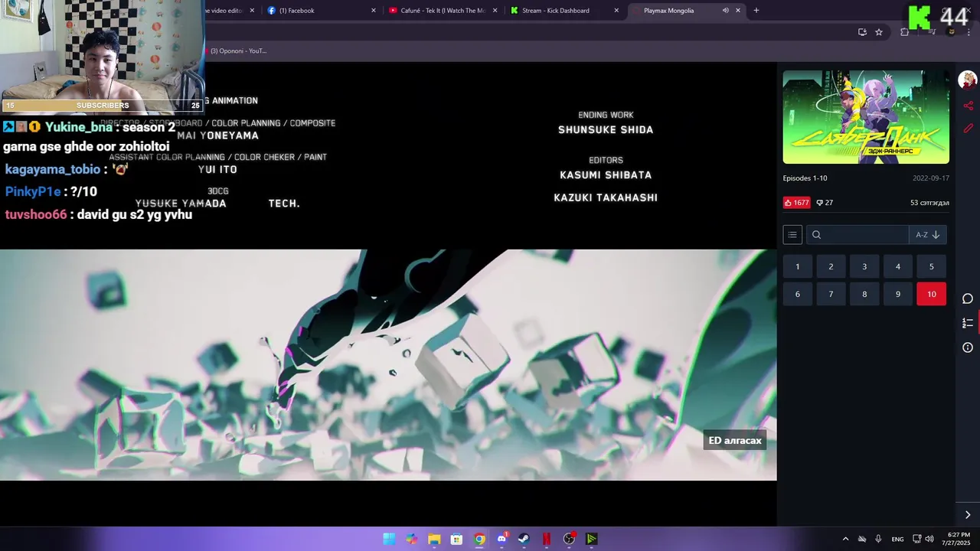The height and width of the screenshot is (551, 980).
Task: Select episode 8
Action: 864,294
